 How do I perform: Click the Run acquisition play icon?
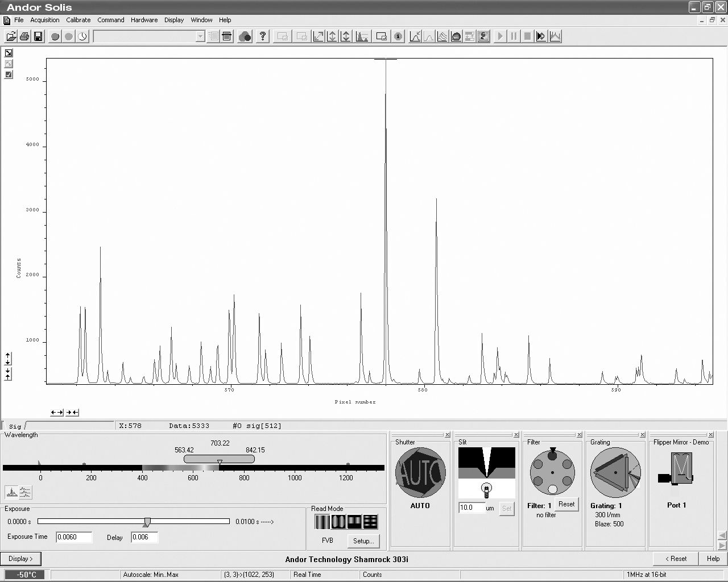(500, 36)
